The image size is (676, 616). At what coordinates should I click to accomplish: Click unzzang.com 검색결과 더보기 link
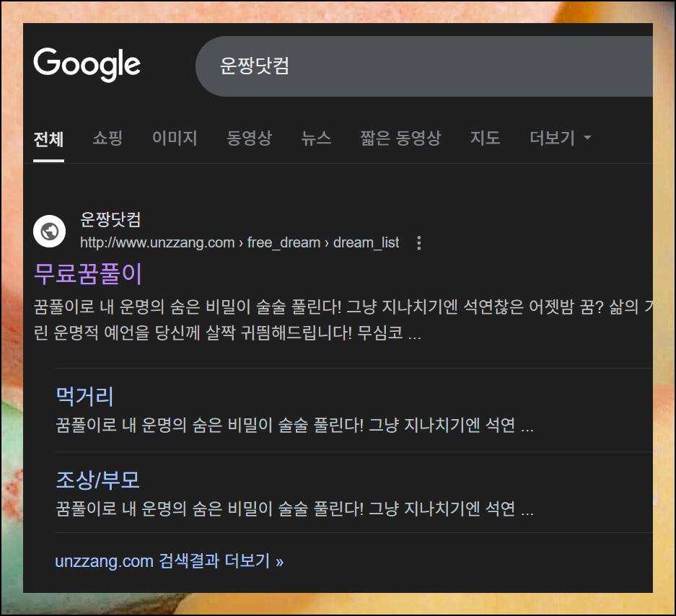169,561
